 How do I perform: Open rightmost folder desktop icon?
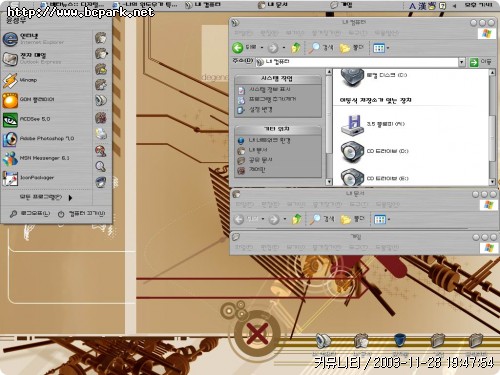click(476, 340)
